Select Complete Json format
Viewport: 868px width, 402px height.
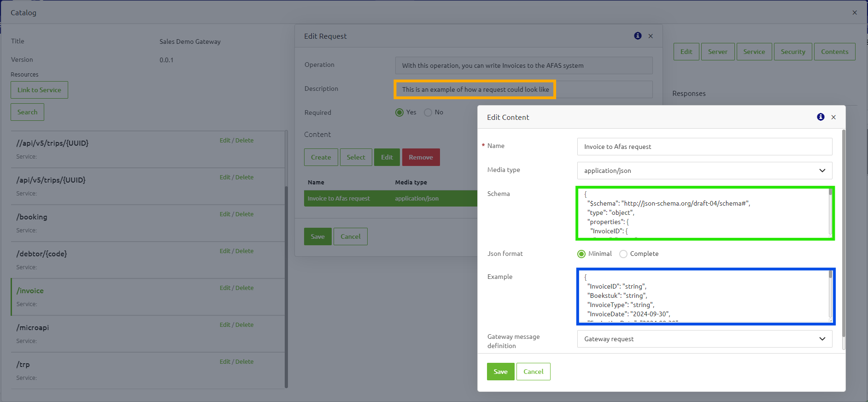(623, 254)
